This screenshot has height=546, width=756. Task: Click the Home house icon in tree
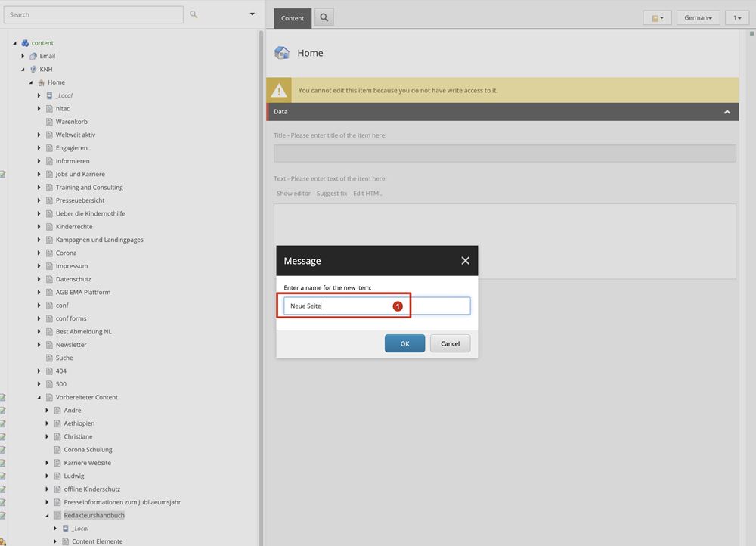[x=41, y=82]
